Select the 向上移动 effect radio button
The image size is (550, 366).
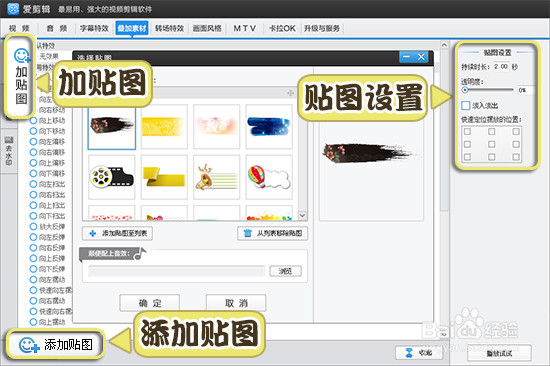33,120
